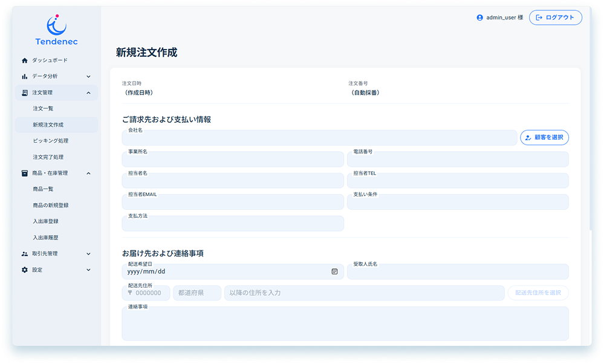The width and height of the screenshot is (604, 364).
Task: Click the data analysis bar chart icon
Action: 25,77
